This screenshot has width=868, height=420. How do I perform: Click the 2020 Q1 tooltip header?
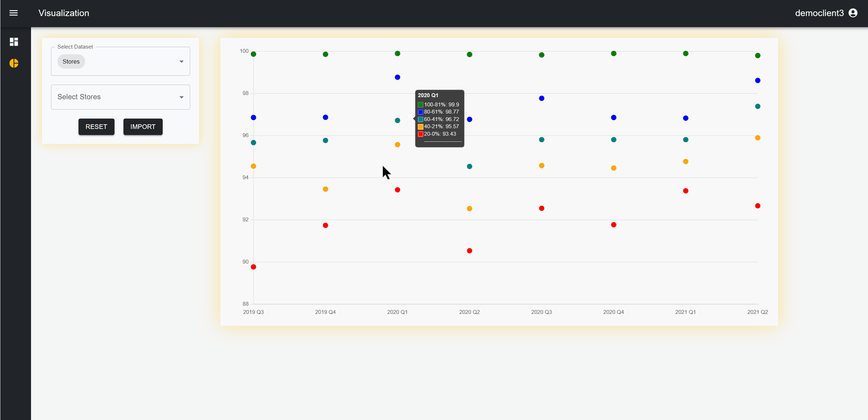pos(428,95)
